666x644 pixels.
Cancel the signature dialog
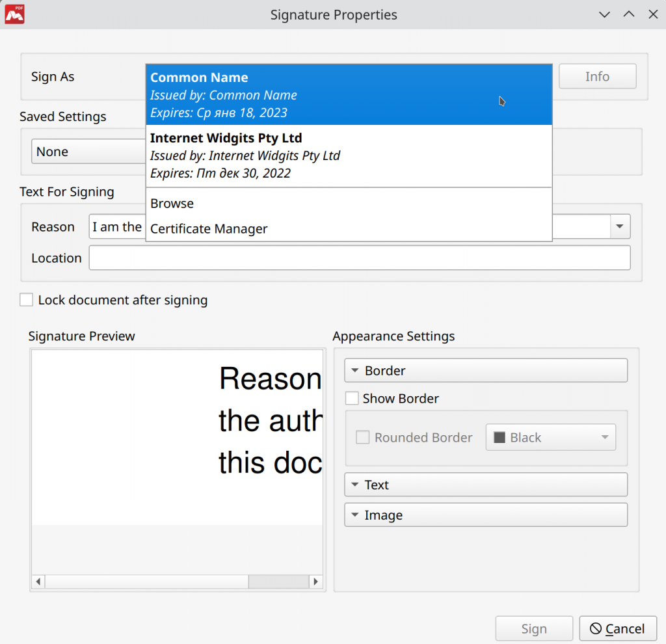[617, 628]
